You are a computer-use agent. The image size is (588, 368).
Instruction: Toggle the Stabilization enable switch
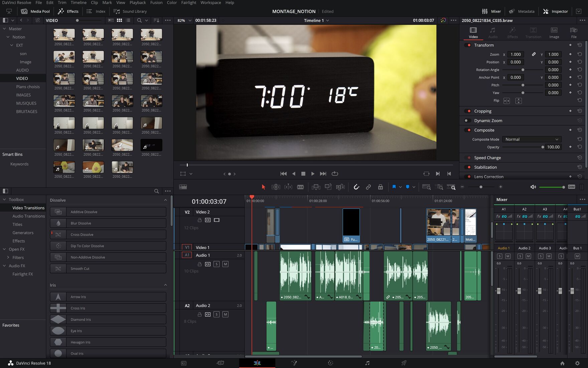coord(468,167)
